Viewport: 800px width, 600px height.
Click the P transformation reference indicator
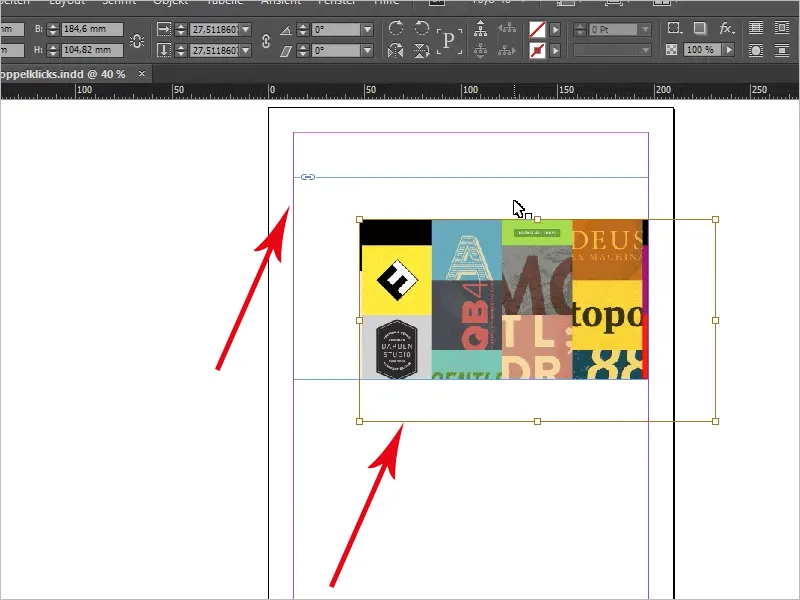tap(449, 41)
